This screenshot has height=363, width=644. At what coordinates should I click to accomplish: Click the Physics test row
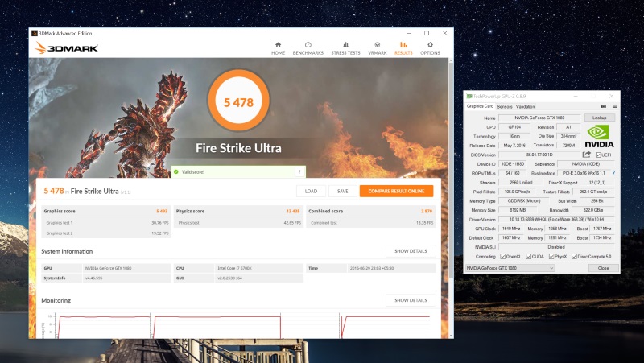tap(238, 223)
